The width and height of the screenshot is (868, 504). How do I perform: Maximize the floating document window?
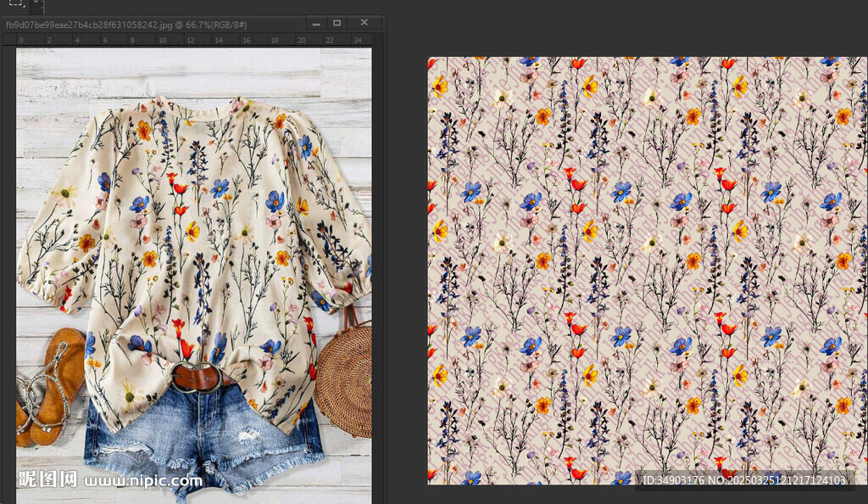click(x=337, y=23)
